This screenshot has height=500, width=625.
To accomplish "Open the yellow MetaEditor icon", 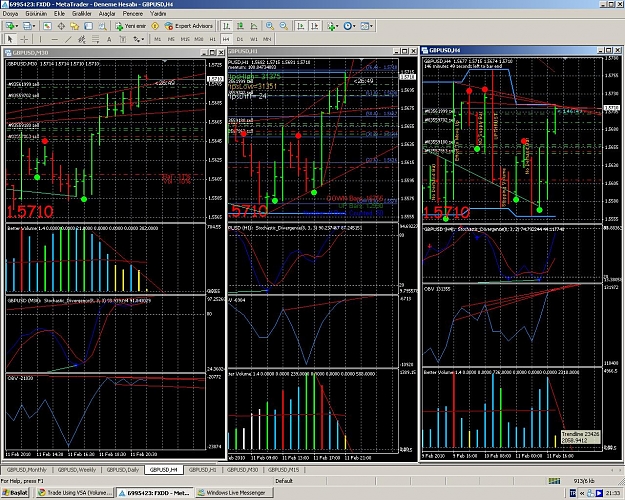I will (155, 26).
